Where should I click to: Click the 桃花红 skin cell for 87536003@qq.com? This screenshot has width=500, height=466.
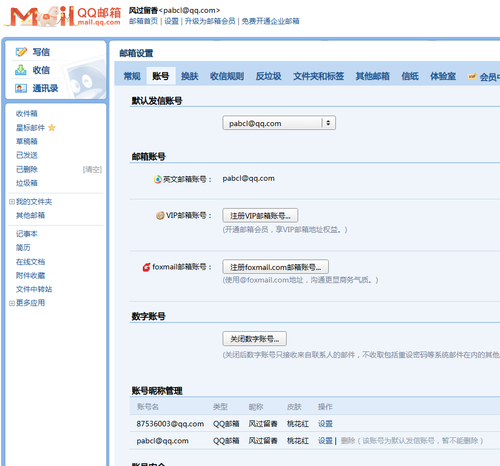(x=298, y=424)
